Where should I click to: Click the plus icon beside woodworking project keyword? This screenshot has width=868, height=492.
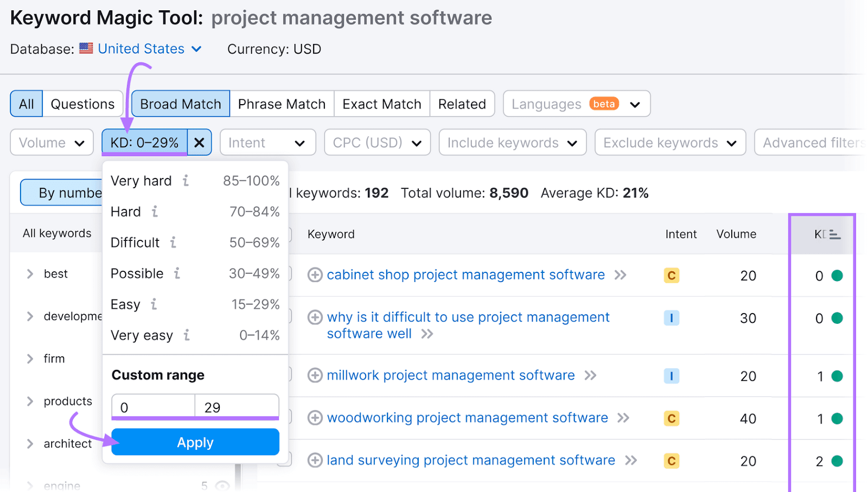[315, 418]
